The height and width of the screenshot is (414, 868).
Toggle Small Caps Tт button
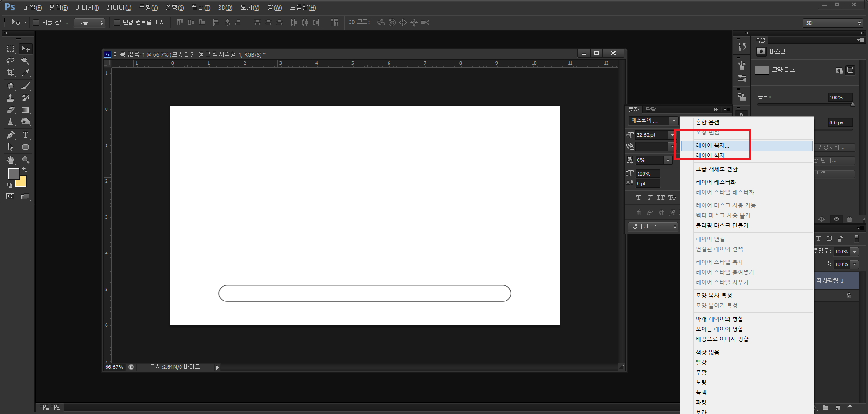coord(671,198)
